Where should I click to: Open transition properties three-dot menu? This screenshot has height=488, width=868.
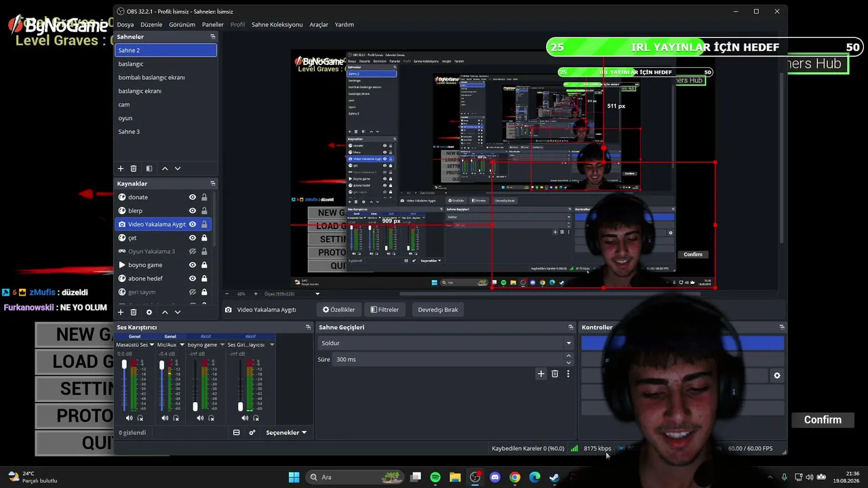click(568, 373)
